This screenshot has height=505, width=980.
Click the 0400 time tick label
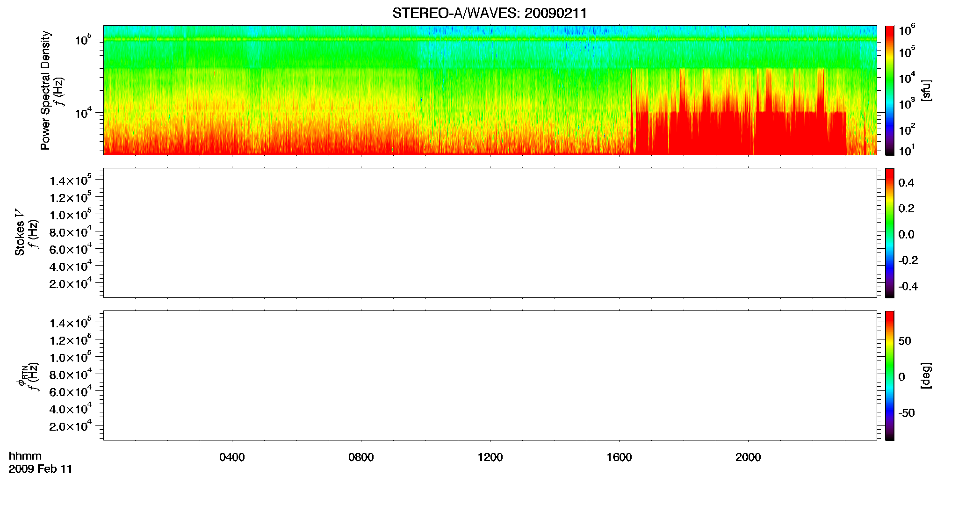(232, 457)
